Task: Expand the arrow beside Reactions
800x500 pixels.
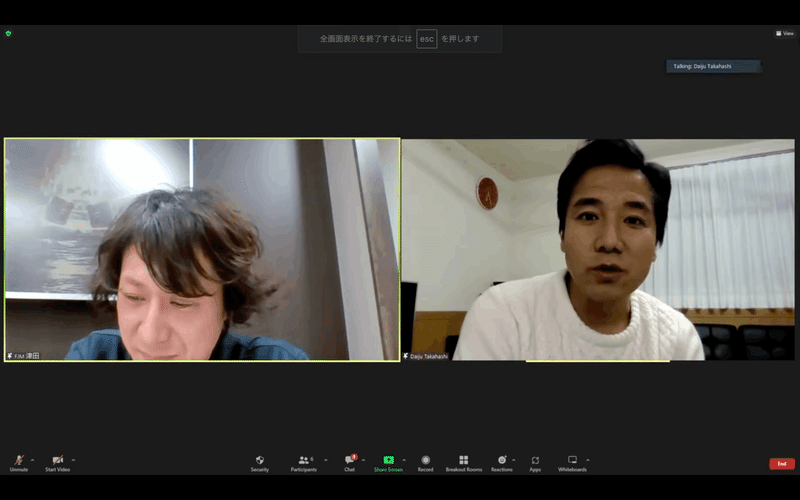Action: click(514, 460)
